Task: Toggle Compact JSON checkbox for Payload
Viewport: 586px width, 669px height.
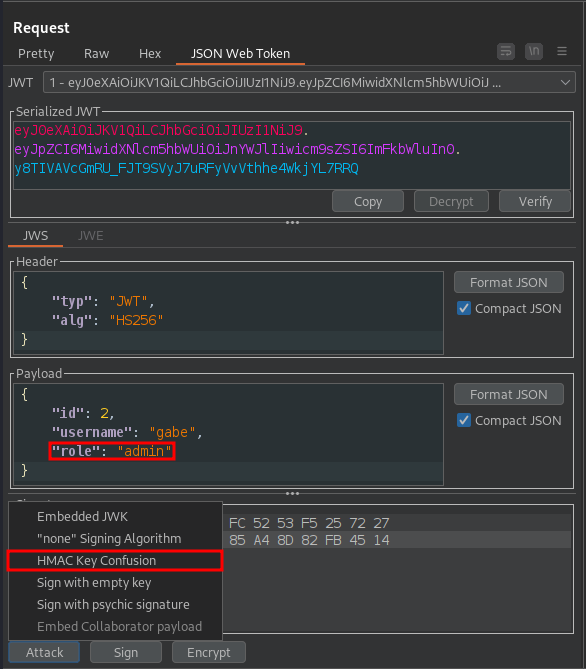Action: click(464, 420)
